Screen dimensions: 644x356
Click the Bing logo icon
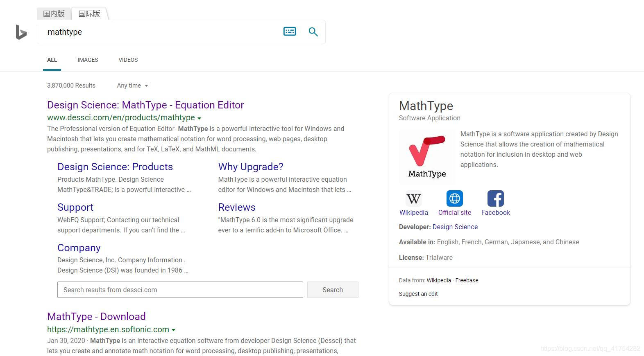point(21,32)
